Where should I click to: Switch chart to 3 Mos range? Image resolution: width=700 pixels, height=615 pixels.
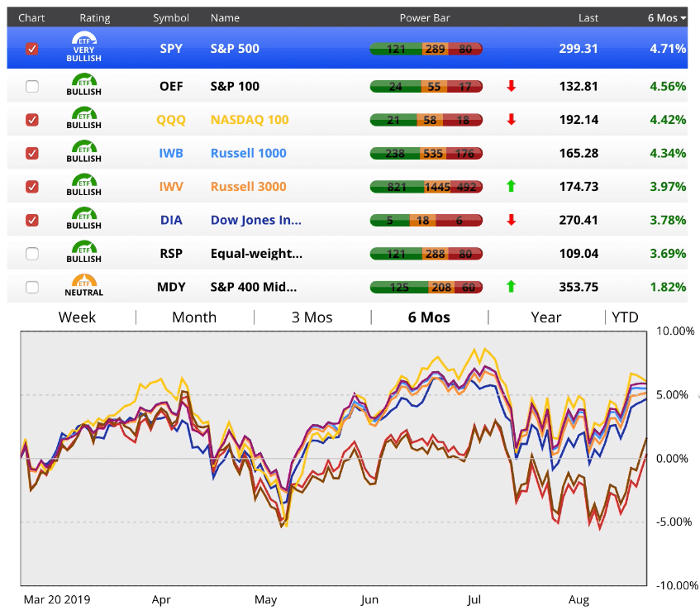click(312, 317)
